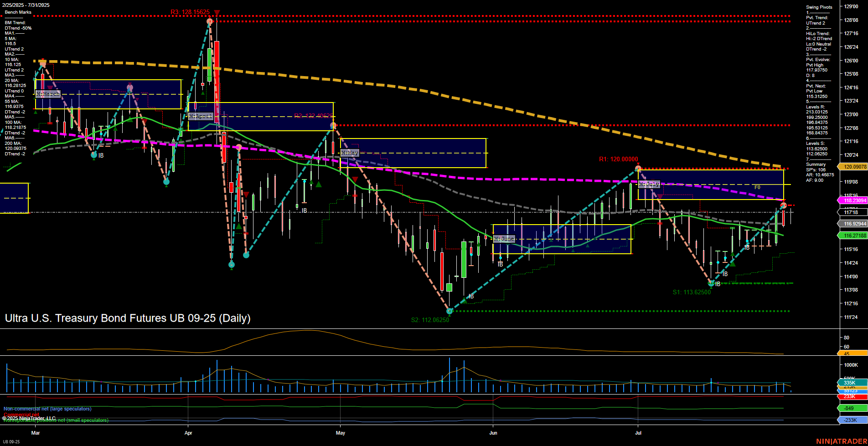868x446 pixels.
Task: Click the S2: 112.06250 support label
Action: pyautogui.click(x=430, y=320)
